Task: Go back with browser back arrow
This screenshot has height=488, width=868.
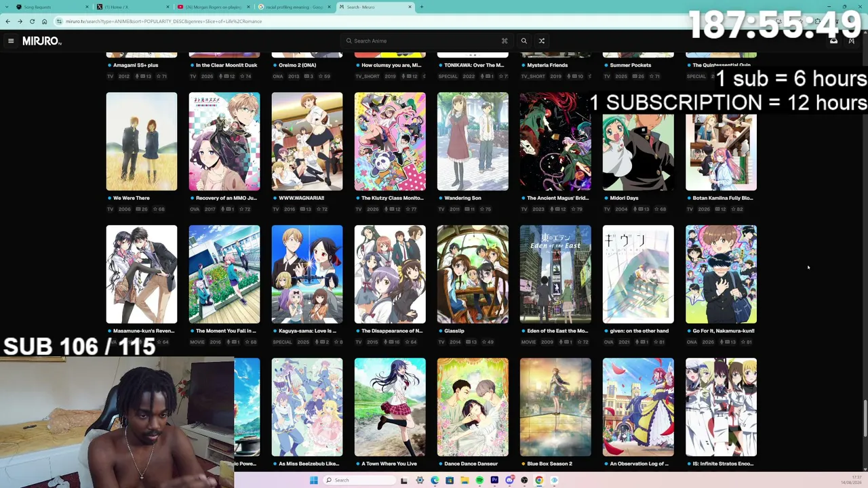Action: point(8,21)
